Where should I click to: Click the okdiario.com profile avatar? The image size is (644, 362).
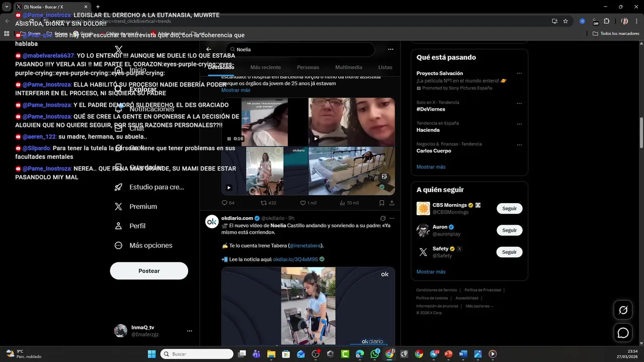coord(212,222)
